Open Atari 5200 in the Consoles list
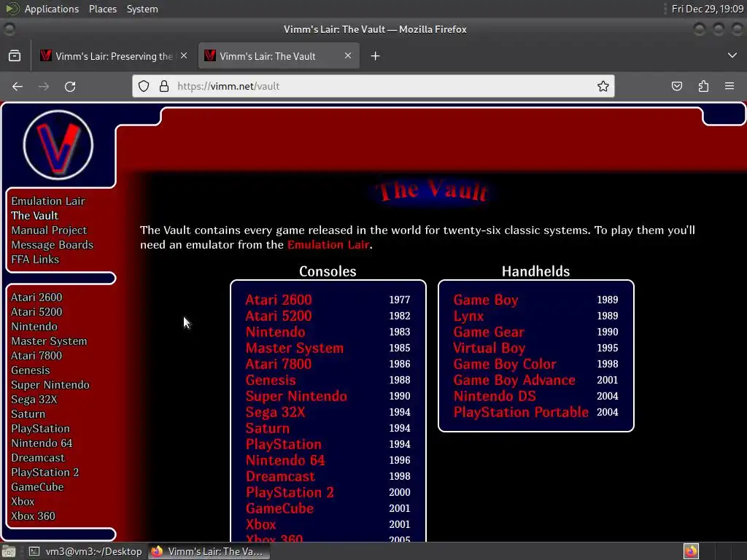Viewport: 747px width, 560px height. [279, 316]
